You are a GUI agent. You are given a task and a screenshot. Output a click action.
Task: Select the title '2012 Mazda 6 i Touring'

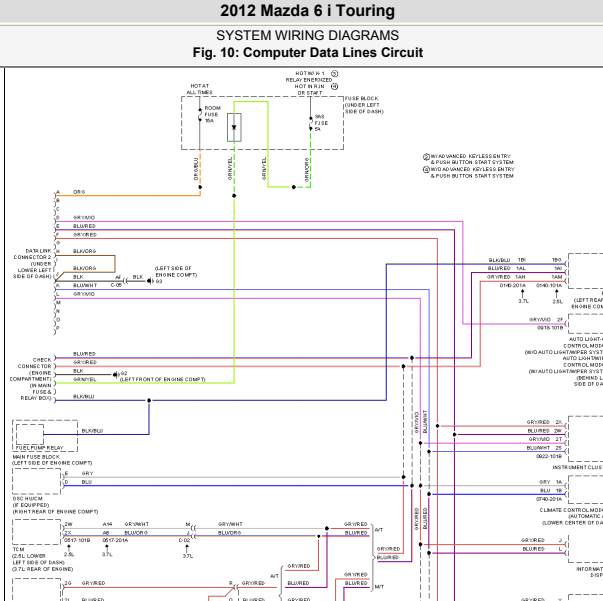tap(307, 11)
